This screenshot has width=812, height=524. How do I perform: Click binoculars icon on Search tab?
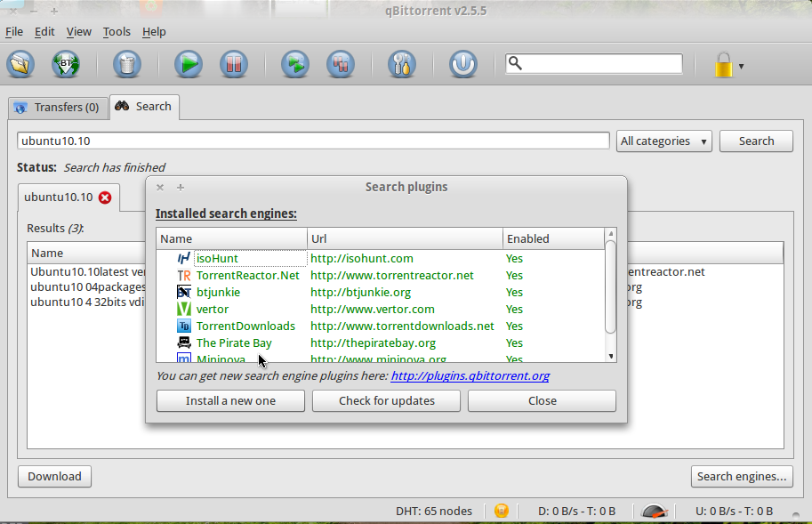122,106
